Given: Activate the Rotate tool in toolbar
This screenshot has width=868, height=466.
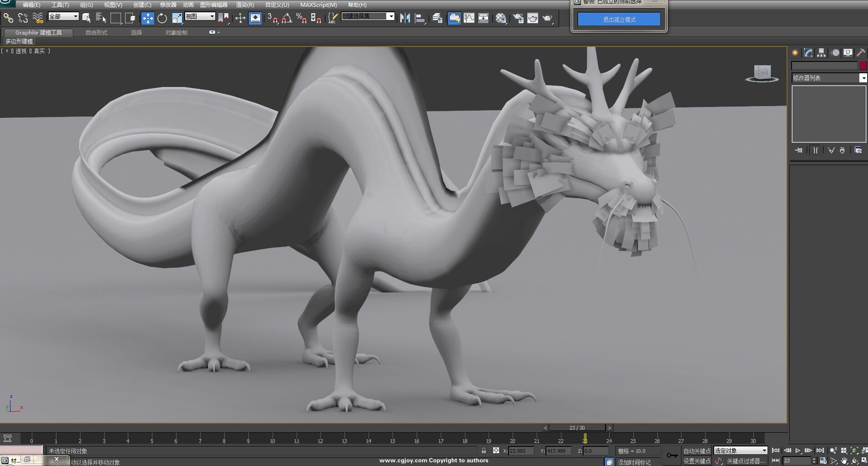Looking at the screenshot, I should [x=162, y=18].
